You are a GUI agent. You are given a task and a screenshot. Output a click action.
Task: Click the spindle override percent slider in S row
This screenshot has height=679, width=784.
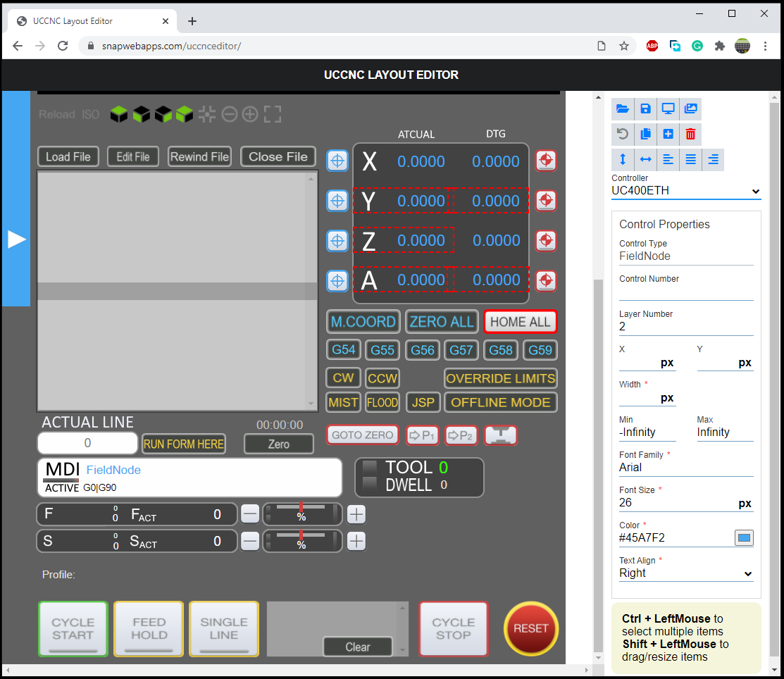[302, 542]
